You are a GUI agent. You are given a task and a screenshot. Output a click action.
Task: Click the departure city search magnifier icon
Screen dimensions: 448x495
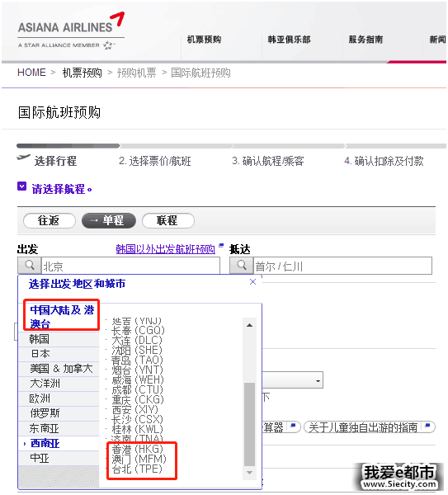point(30,266)
